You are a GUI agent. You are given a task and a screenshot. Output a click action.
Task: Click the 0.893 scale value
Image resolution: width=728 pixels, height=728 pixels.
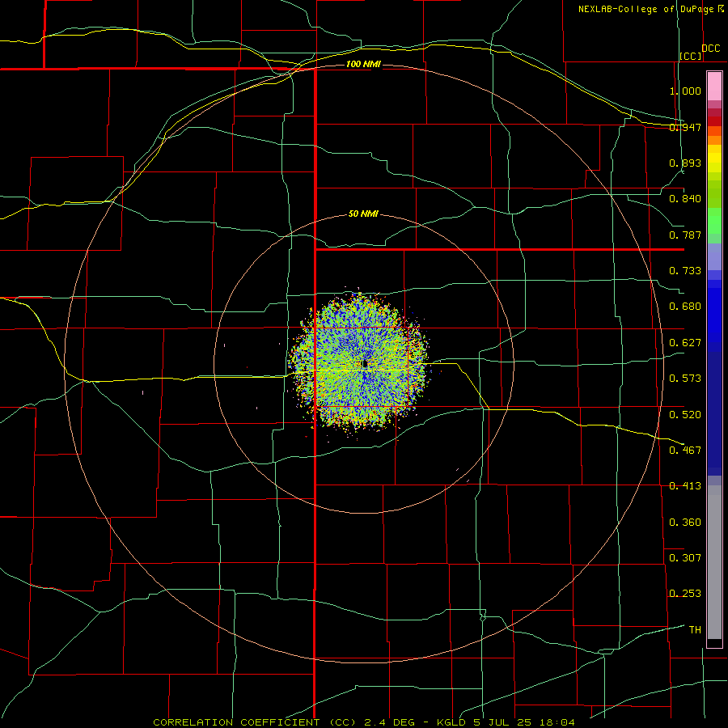(x=685, y=163)
